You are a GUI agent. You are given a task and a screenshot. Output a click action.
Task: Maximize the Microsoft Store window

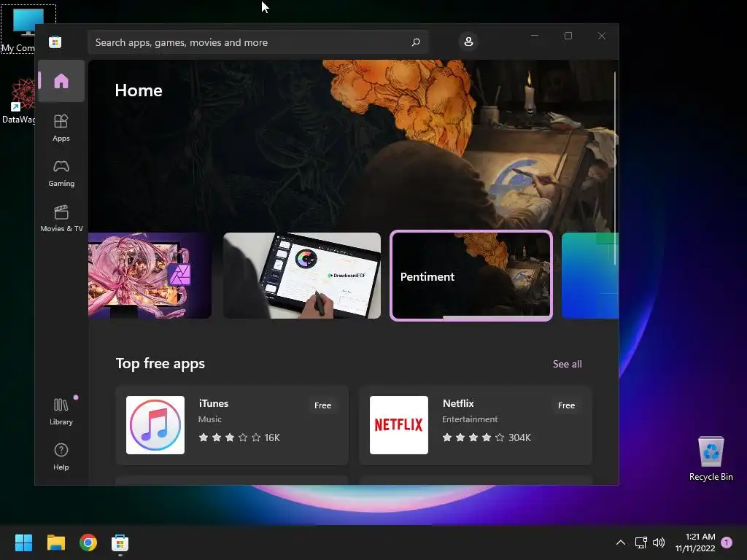click(568, 36)
